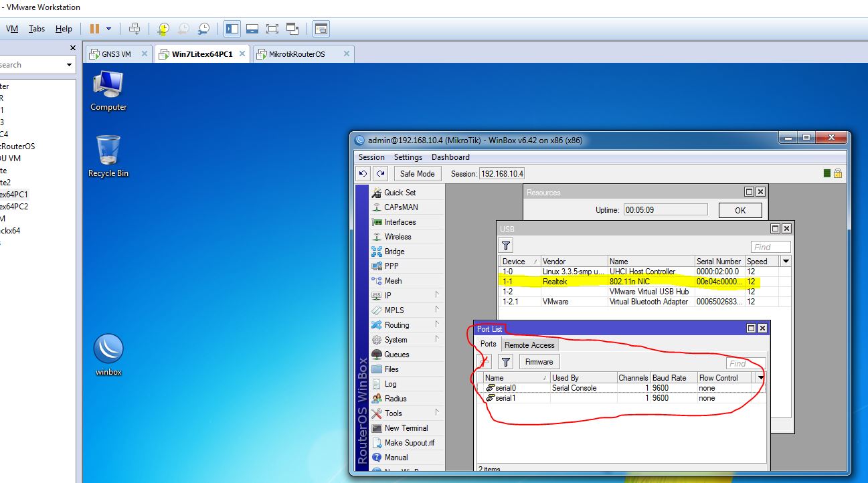Open the Settings menu in WinBox
The height and width of the screenshot is (483, 868).
click(408, 157)
